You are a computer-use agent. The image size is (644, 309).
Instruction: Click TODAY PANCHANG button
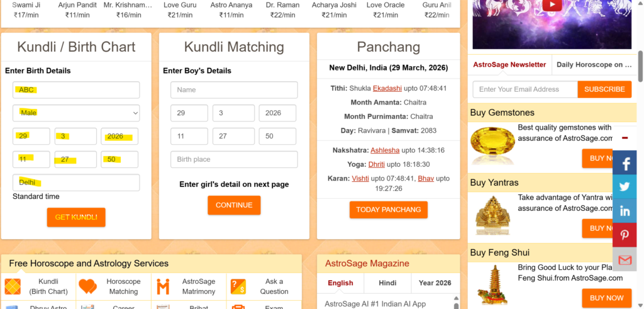(x=389, y=210)
